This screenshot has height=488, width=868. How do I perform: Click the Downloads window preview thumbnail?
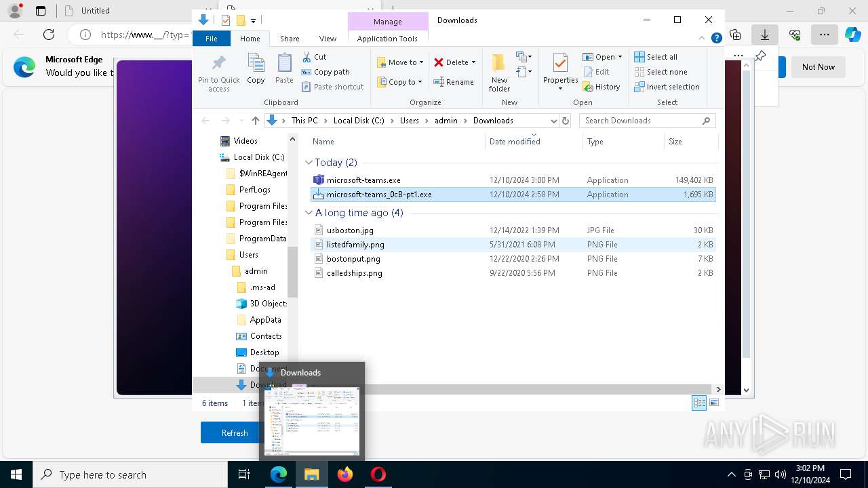(312, 420)
